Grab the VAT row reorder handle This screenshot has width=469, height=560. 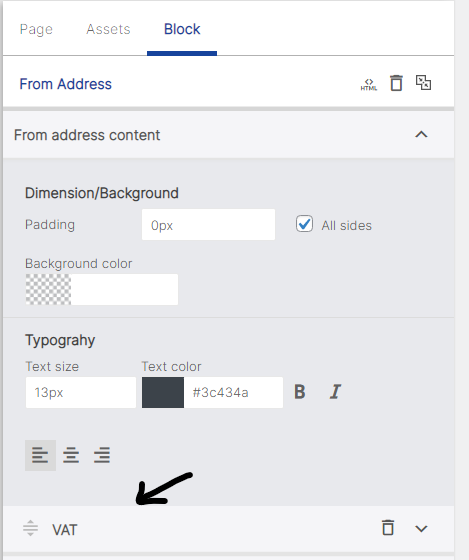[30, 528]
